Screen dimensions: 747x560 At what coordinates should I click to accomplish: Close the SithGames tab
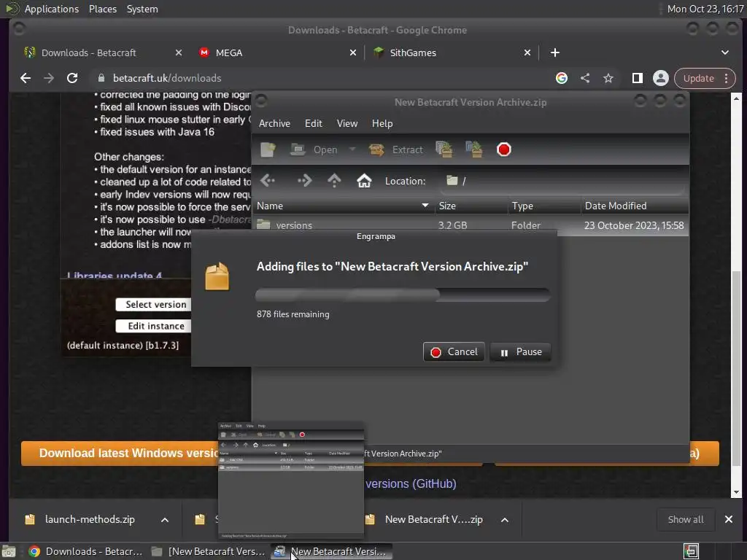point(527,52)
